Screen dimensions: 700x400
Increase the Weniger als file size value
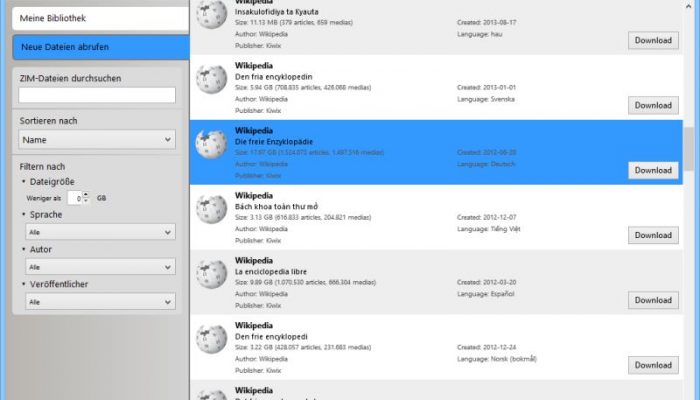point(86,195)
